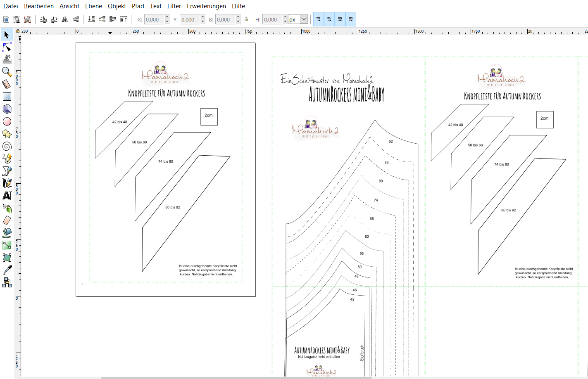Pick the Rectangle drawing tool
The width and height of the screenshot is (588, 379).
(7, 97)
